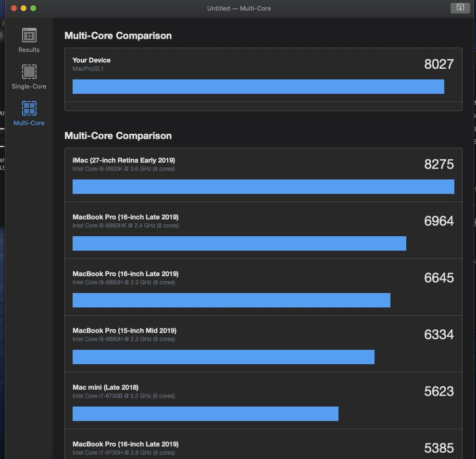Open the Results view in the sidebar
The width and height of the screenshot is (476, 459).
coord(29,40)
